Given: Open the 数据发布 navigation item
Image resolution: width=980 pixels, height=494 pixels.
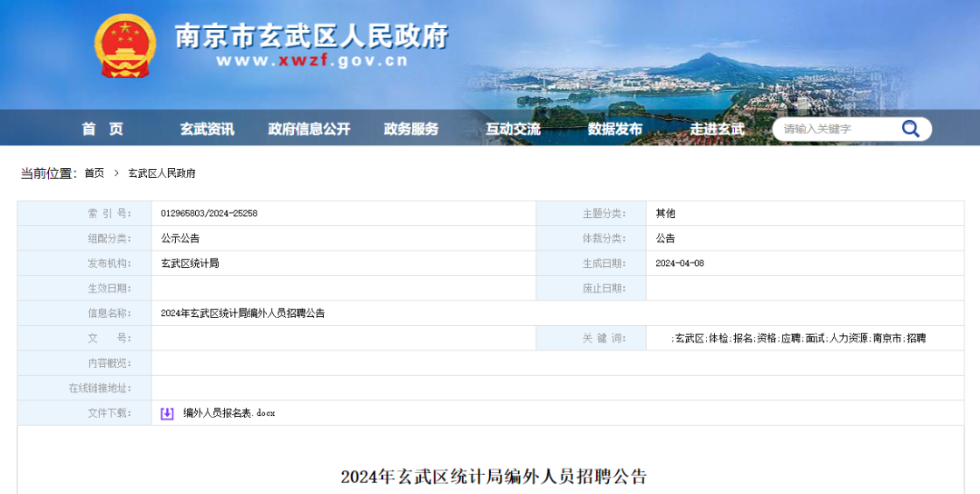Looking at the screenshot, I should click(615, 129).
